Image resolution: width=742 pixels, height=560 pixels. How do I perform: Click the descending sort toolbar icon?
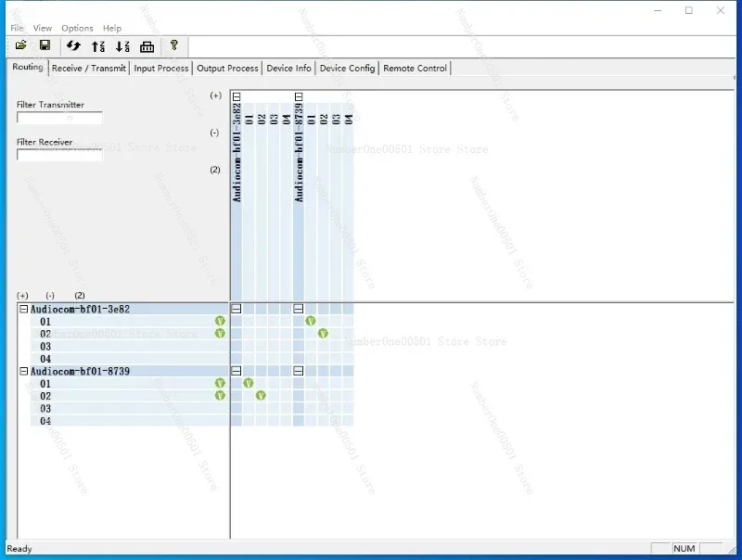pos(122,46)
